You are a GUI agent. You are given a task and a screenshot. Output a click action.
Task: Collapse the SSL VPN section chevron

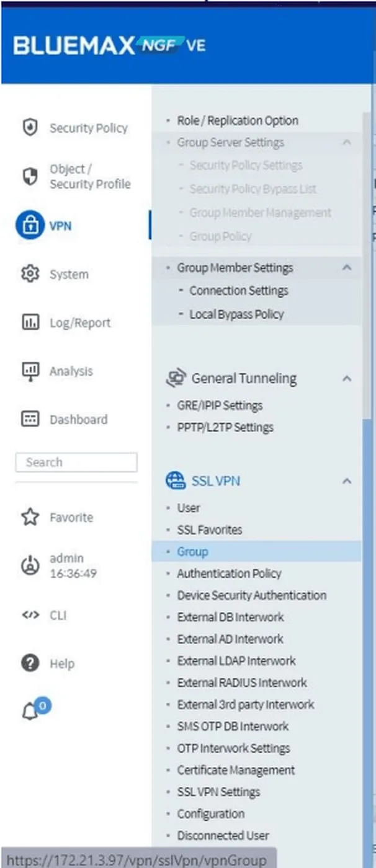tap(347, 480)
